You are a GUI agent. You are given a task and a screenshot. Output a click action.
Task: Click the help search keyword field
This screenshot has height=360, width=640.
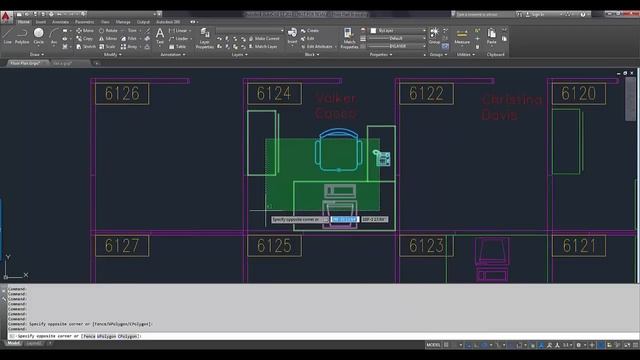(483, 14)
